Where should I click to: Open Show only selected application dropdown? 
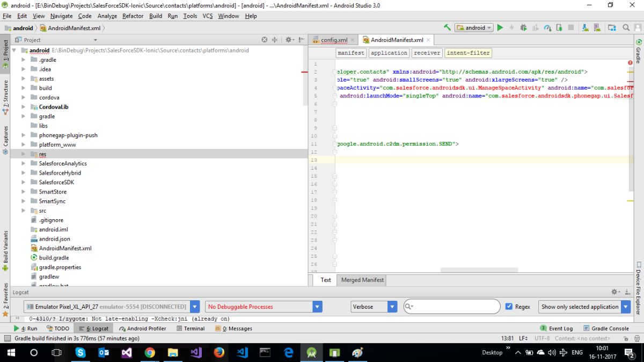click(x=585, y=307)
